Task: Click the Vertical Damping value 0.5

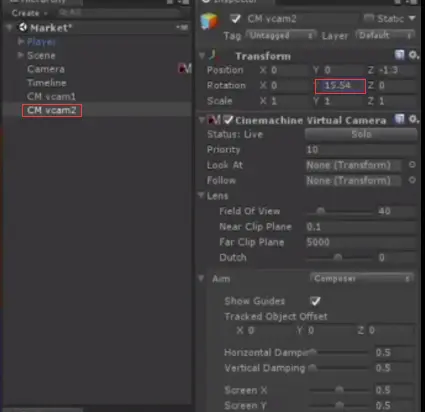Action: [395, 368]
